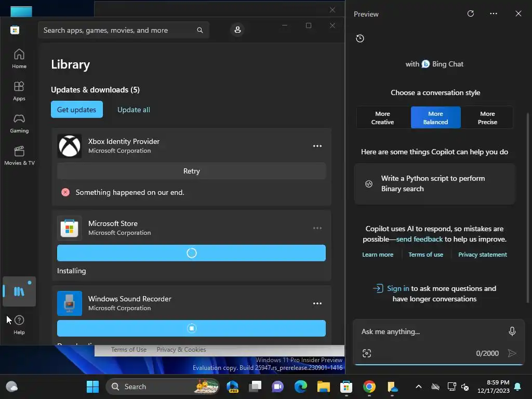Retry the Xbox Identity Provider update

coord(191,171)
